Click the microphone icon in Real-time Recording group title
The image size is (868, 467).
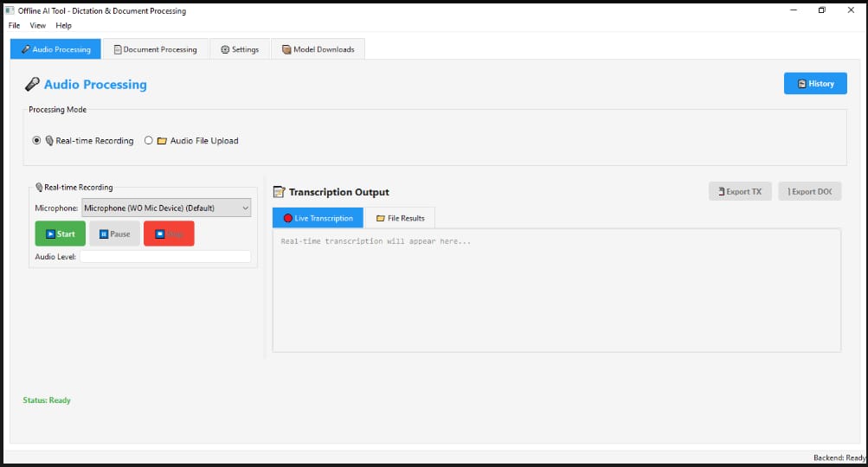point(39,188)
